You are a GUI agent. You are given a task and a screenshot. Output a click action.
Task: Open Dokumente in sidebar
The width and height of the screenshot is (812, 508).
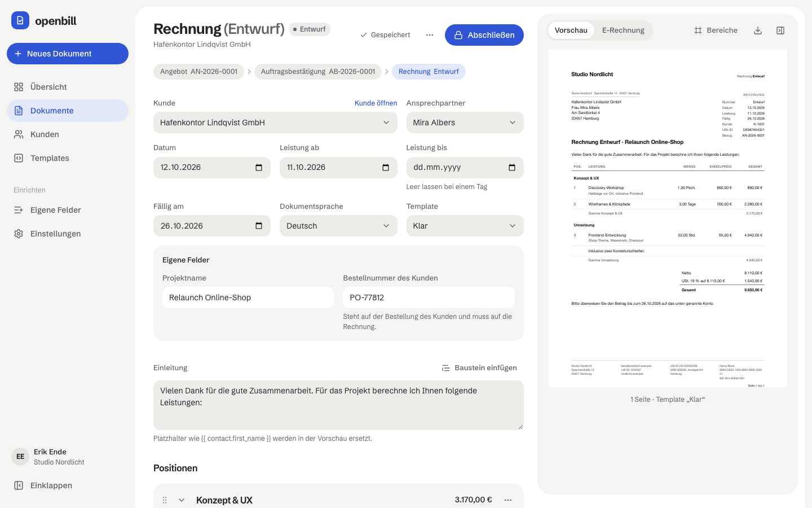(68, 111)
